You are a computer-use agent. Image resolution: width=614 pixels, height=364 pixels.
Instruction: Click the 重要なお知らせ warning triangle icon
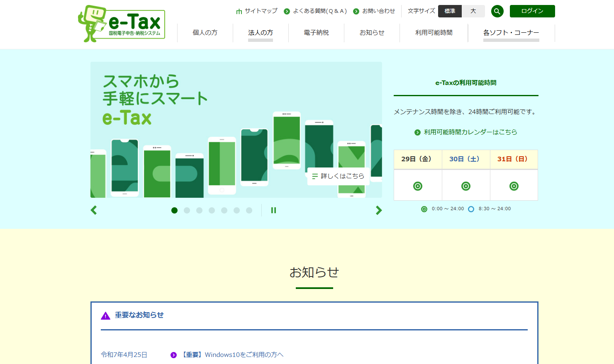pyautogui.click(x=105, y=315)
